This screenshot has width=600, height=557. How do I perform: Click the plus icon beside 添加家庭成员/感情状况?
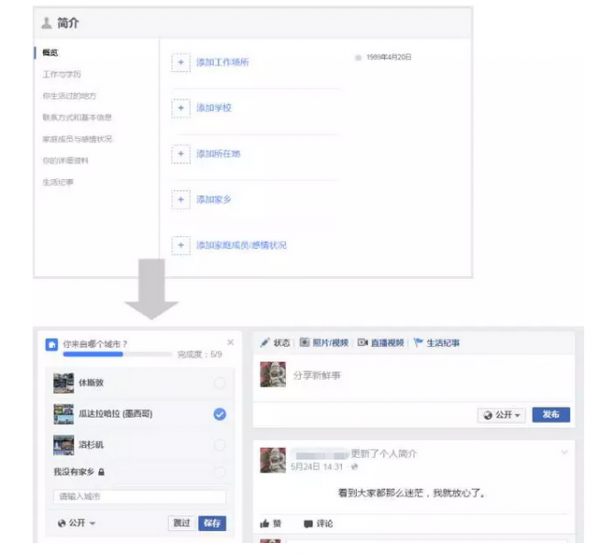[181, 246]
